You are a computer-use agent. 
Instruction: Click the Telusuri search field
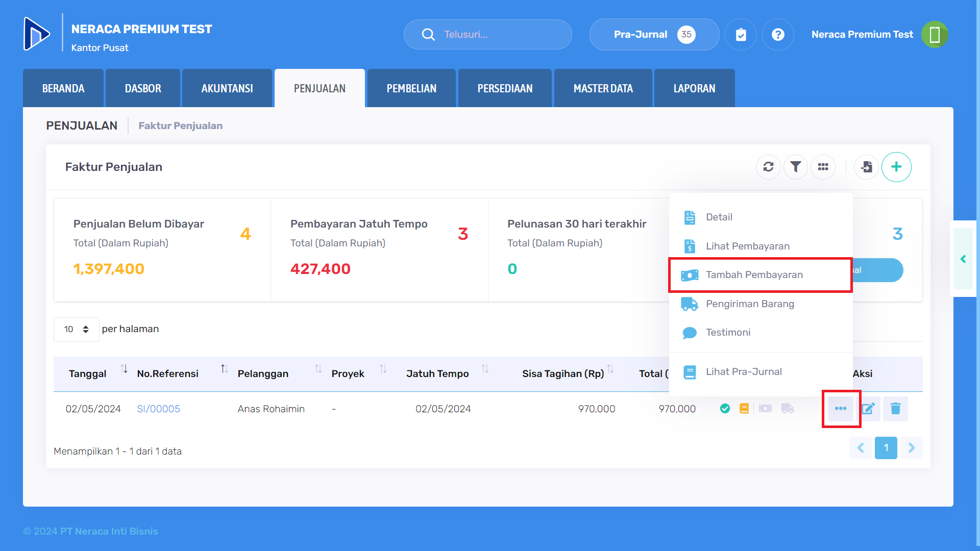point(487,35)
